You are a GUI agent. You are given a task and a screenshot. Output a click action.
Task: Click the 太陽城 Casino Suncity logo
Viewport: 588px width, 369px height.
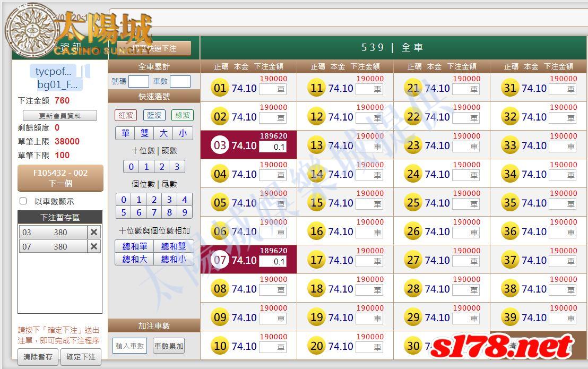tap(79, 32)
